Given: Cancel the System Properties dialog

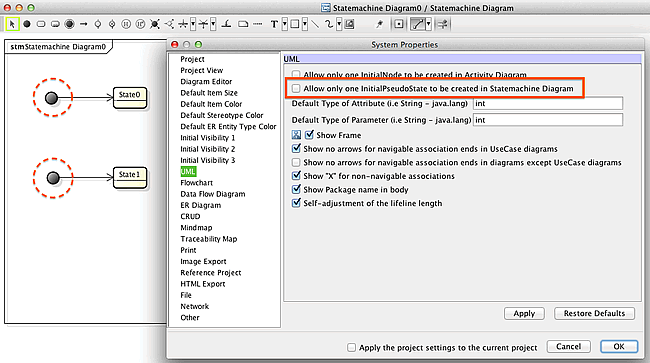Looking at the screenshot, I should [568, 346].
